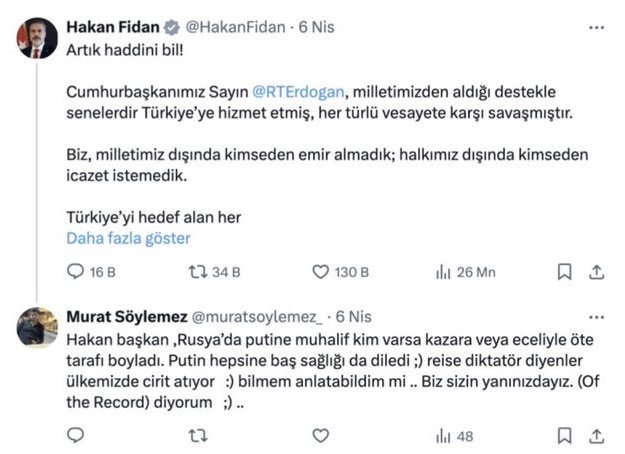Viewport: 625px width, 454px height.
Task: View analytics of Hakan Fidan's tweet
Action: point(444,271)
